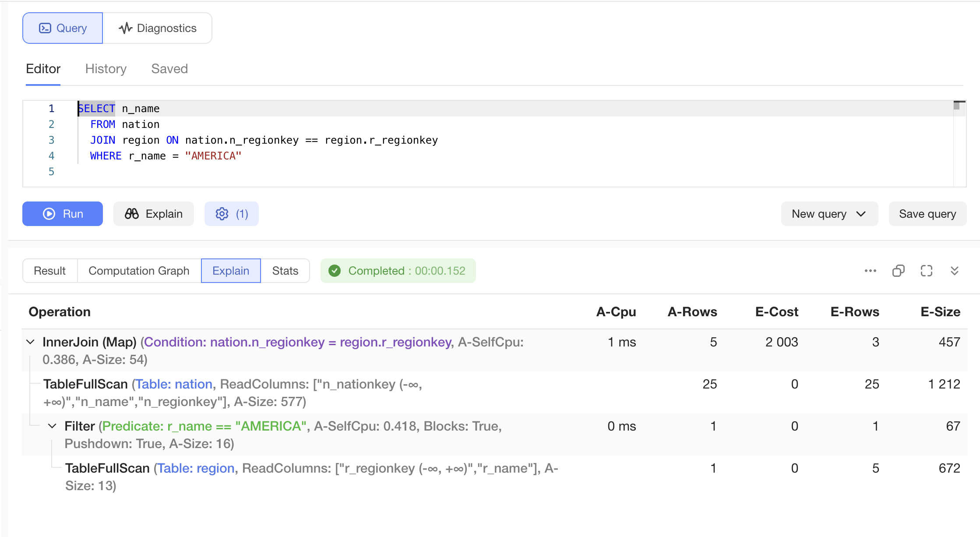Click the E-Size column header
Viewport: 980px width, 537px height.
pos(941,312)
